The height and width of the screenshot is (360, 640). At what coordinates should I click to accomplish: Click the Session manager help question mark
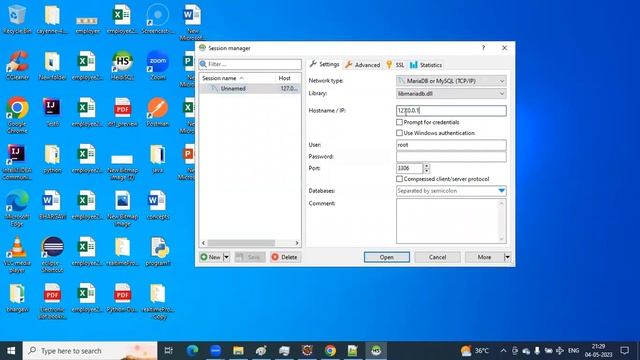pos(483,48)
